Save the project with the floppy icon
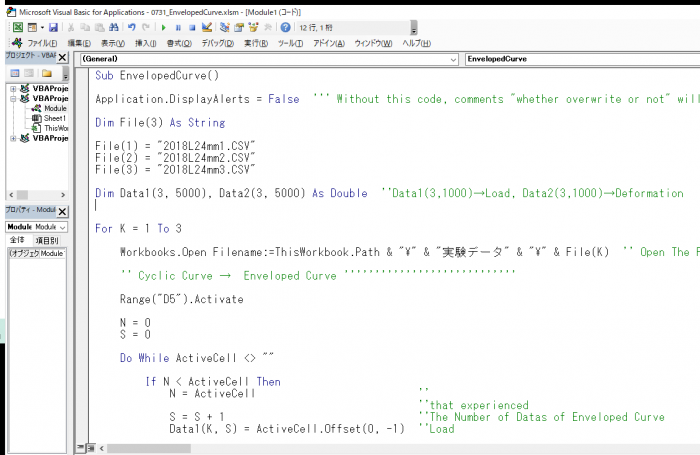The width and height of the screenshot is (700, 455). coord(53,28)
